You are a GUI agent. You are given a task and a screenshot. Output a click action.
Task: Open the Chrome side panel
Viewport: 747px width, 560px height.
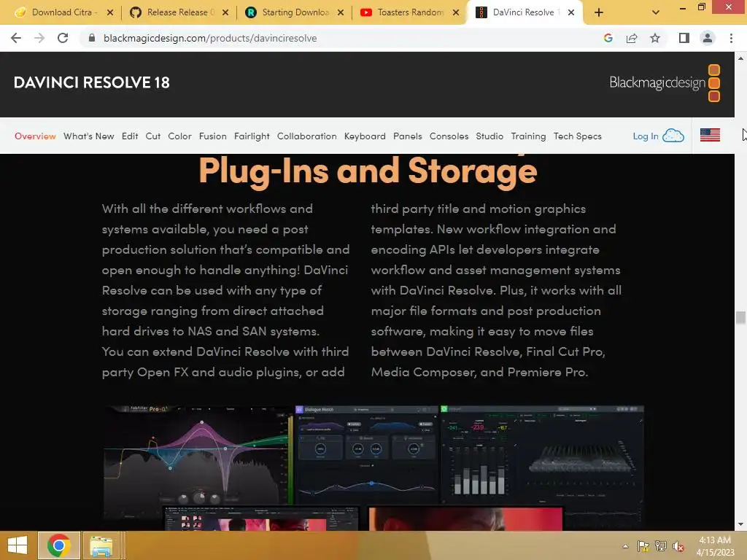pos(684,38)
